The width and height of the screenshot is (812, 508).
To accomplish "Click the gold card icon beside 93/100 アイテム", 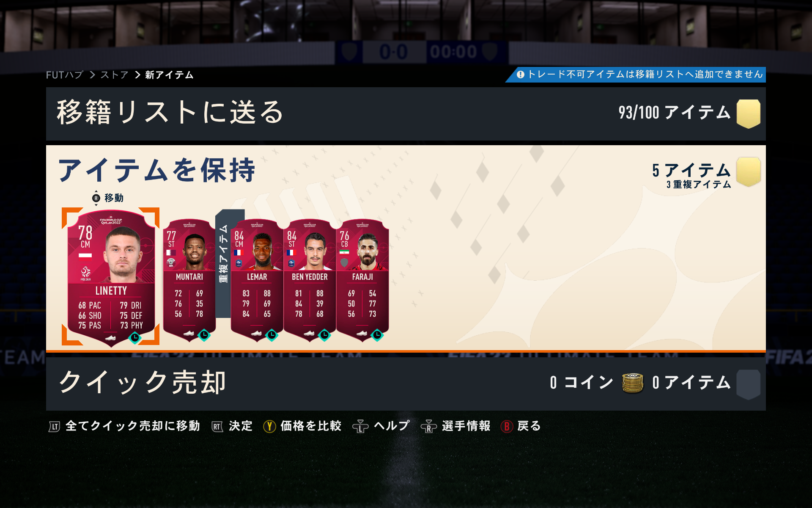I will (x=749, y=113).
